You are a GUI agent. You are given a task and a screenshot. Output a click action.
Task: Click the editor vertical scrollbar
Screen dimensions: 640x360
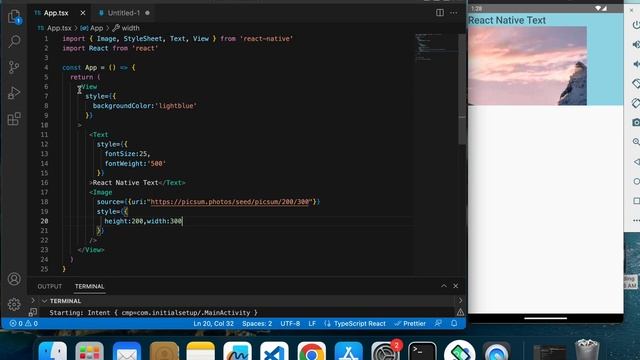pyautogui.click(x=462, y=90)
